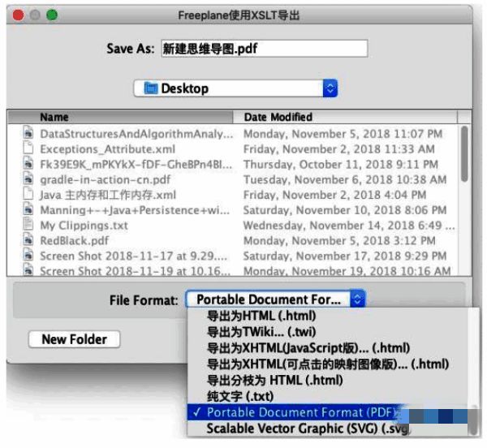487x448 pixels.
Task: Choose 导出为TWiki (.twi) option
Action: coord(261,331)
